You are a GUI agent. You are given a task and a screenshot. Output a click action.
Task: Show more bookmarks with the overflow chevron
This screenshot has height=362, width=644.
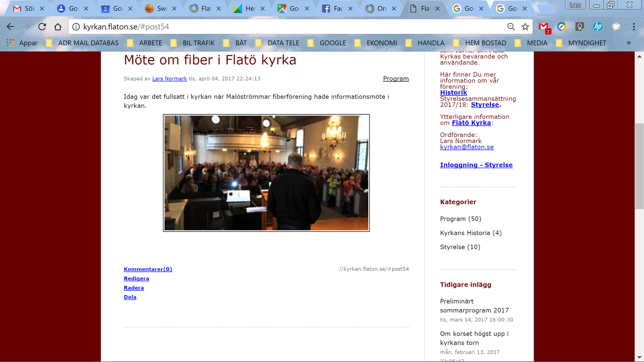(x=629, y=43)
